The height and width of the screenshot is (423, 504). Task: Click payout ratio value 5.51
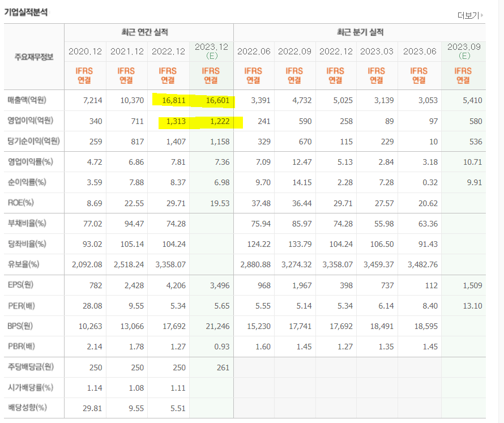coord(178,408)
